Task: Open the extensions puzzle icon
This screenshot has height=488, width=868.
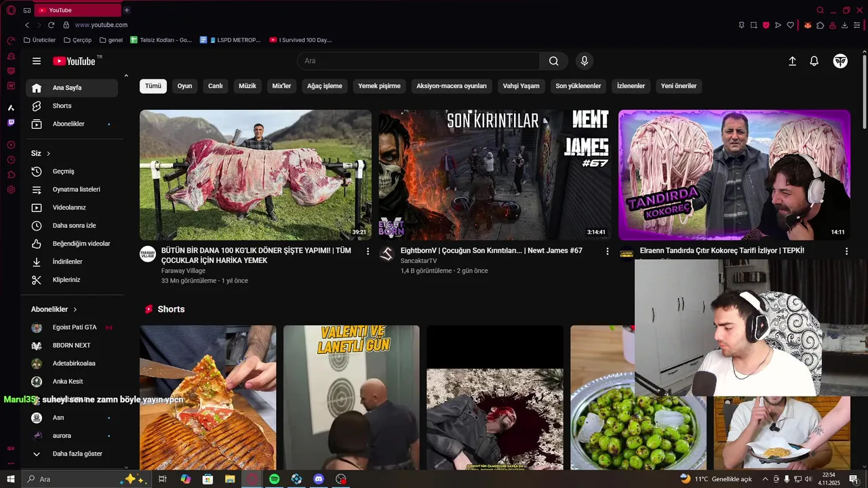Action: [820, 25]
